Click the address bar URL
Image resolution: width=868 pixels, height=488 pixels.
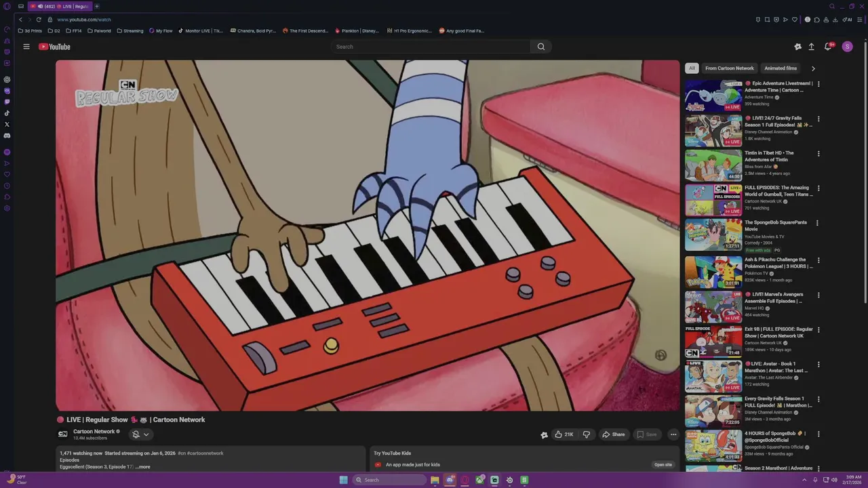tap(84, 20)
